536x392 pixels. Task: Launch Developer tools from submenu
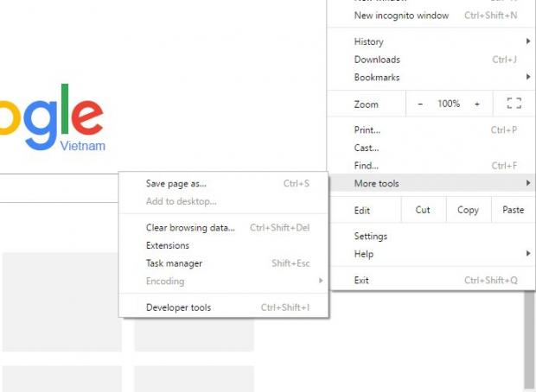coord(178,307)
